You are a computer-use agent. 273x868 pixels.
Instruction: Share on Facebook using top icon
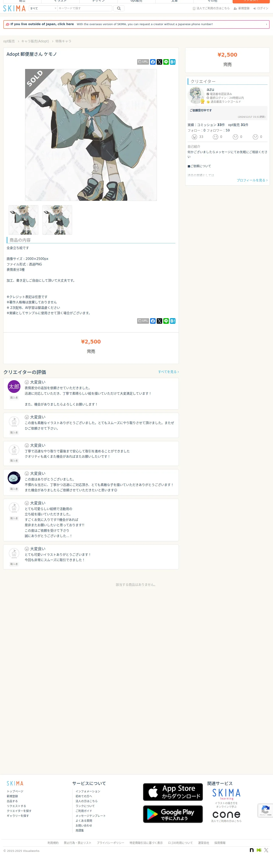coord(153,62)
